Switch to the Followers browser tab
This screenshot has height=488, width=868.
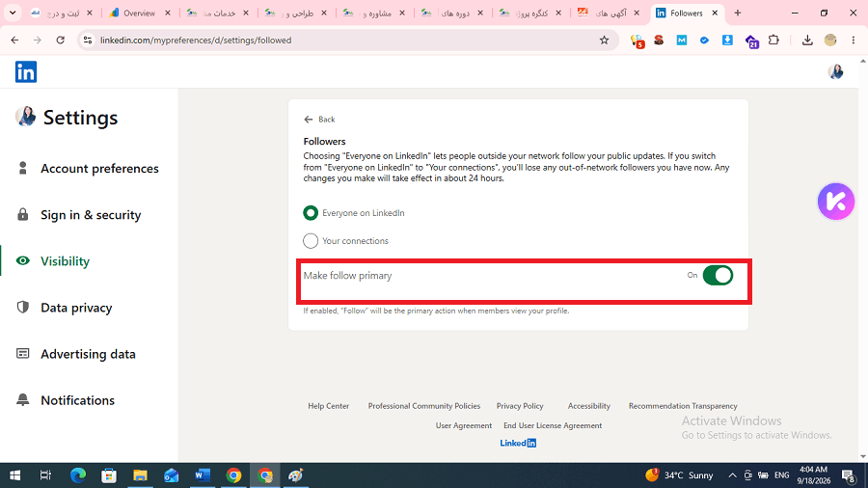tap(687, 13)
